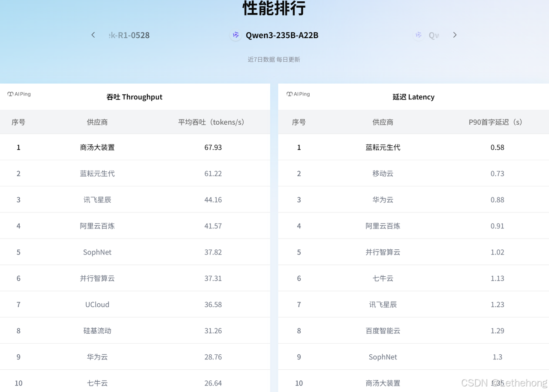This screenshot has height=392, width=549.
Task: Select 七牛云 in the Latency ranking
Action: pyautogui.click(x=383, y=278)
